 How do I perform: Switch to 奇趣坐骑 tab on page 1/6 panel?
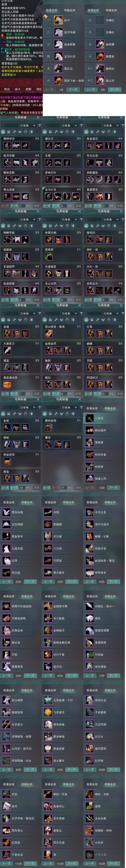coord(69,10)
